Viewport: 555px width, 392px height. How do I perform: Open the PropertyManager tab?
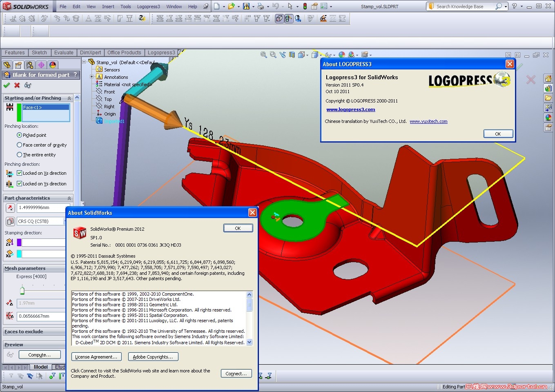[18, 65]
